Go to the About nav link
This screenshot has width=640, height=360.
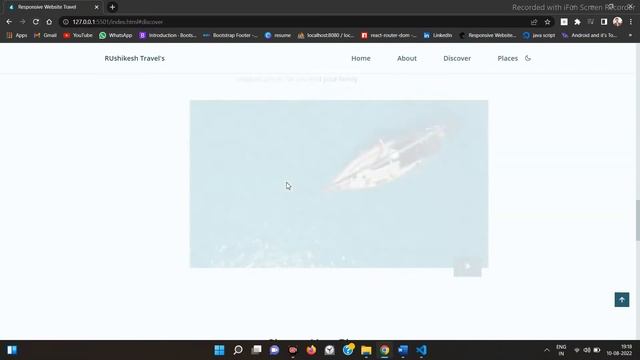tap(407, 58)
